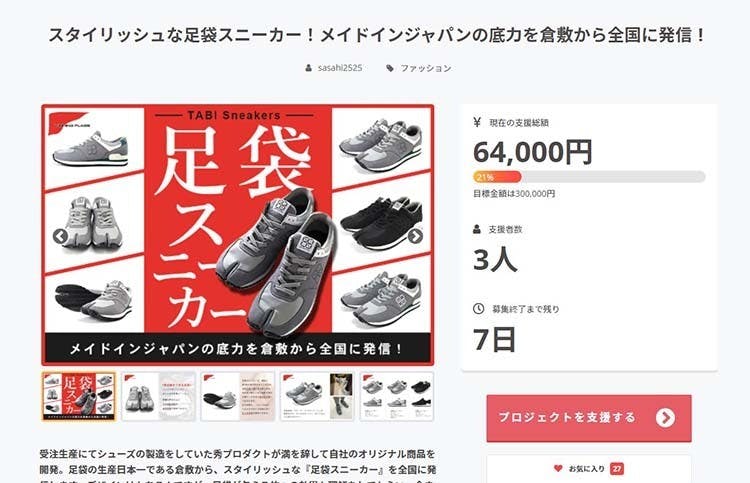Image resolution: width=750 pixels, height=483 pixels.
Task: Click the プロジェクトを支援する button
Action: pos(589,418)
